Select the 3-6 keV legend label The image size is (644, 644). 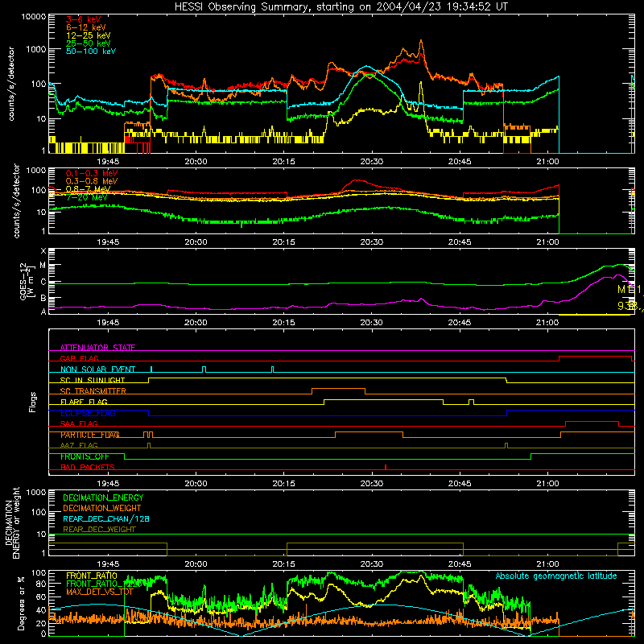tap(84, 19)
